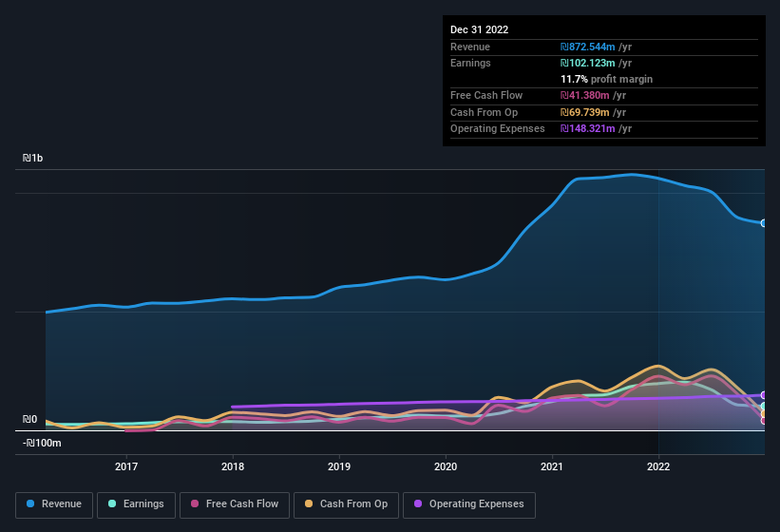Click the ₪148.321m operating expenses value
Screen dimensions: 780x532
point(588,129)
